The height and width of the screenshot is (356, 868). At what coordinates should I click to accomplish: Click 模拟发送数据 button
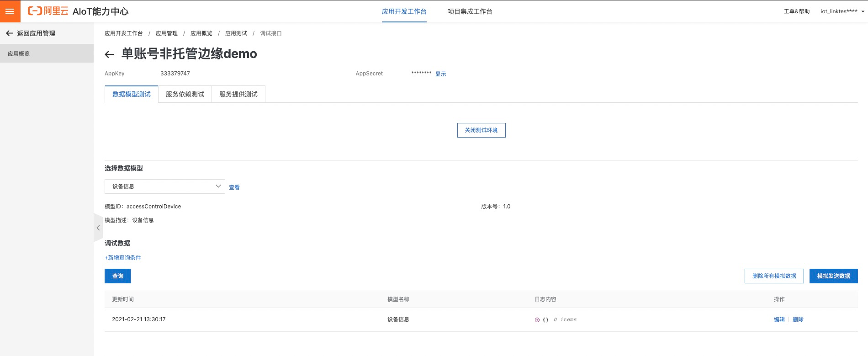pos(834,276)
